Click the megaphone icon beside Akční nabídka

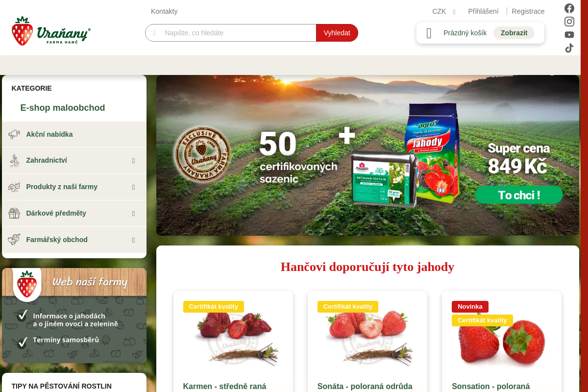pyautogui.click(x=14, y=134)
